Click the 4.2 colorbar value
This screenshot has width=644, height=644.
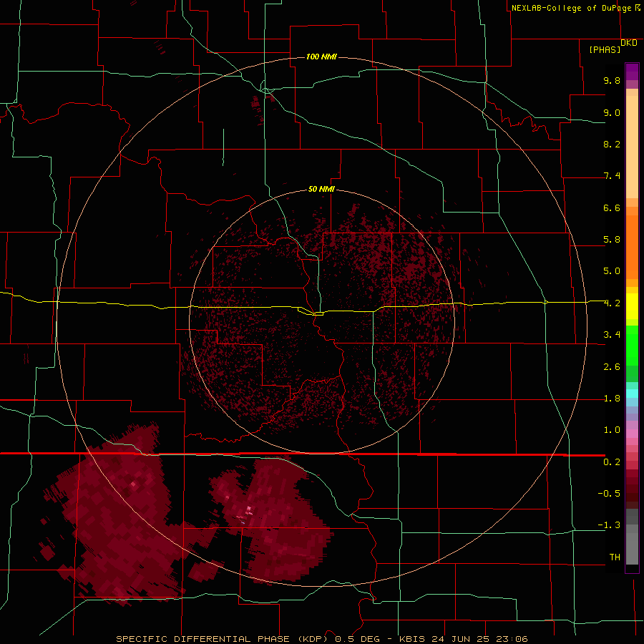(x=612, y=303)
